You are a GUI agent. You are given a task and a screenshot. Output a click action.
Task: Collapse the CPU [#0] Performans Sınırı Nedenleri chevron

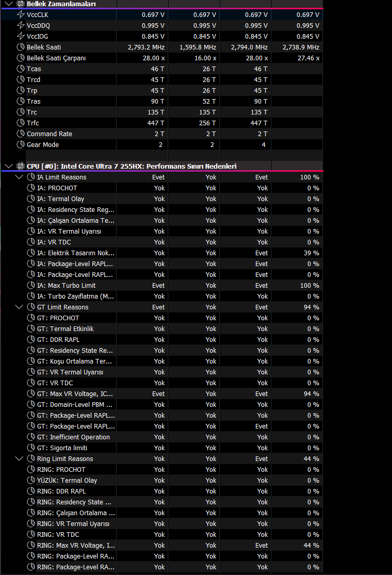(9, 166)
